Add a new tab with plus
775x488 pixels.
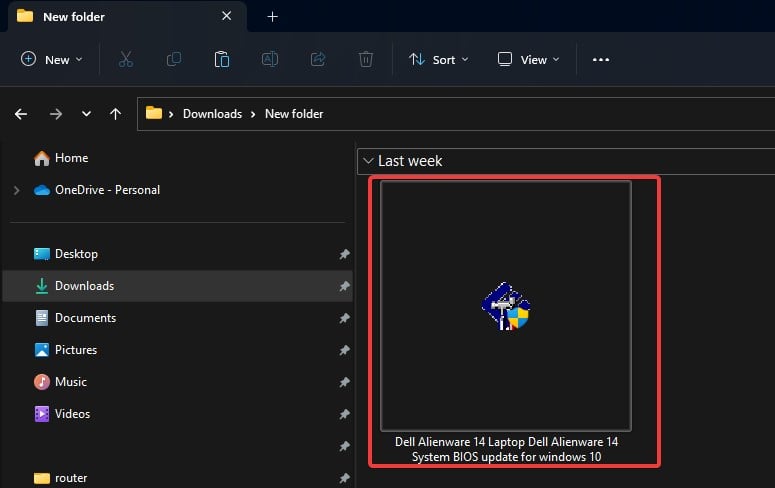coord(272,17)
